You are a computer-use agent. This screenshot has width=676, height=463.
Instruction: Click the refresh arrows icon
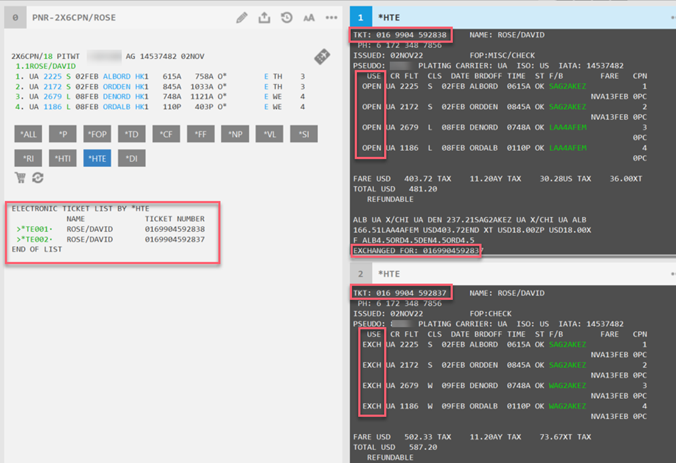pyautogui.click(x=38, y=178)
